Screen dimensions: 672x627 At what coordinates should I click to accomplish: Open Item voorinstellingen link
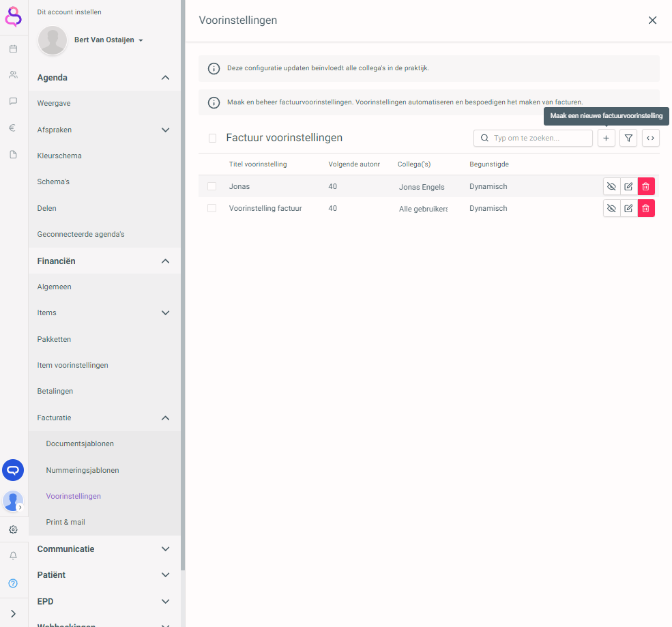[x=72, y=365]
